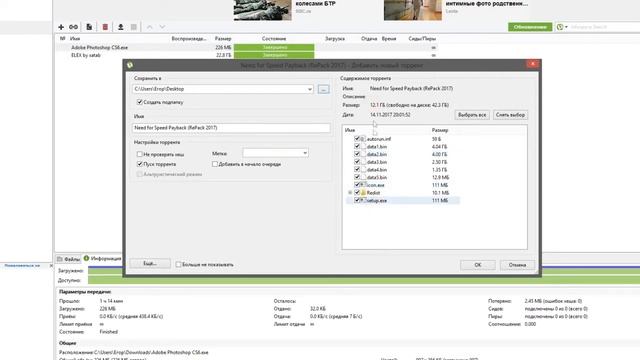Click the Create New Torrent file icon
Image resolution: width=640 pixels, height=360 pixels.
click(x=89, y=27)
